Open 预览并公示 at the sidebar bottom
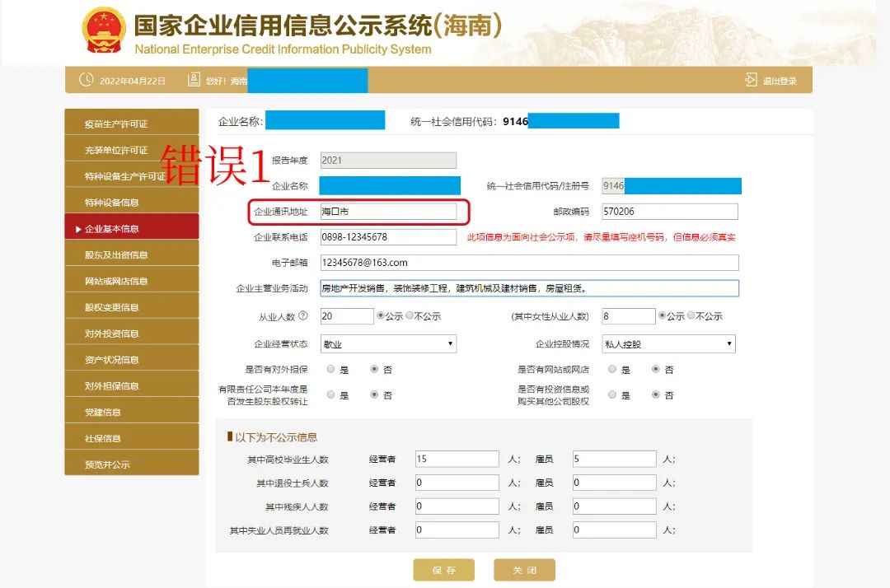 tap(131, 463)
